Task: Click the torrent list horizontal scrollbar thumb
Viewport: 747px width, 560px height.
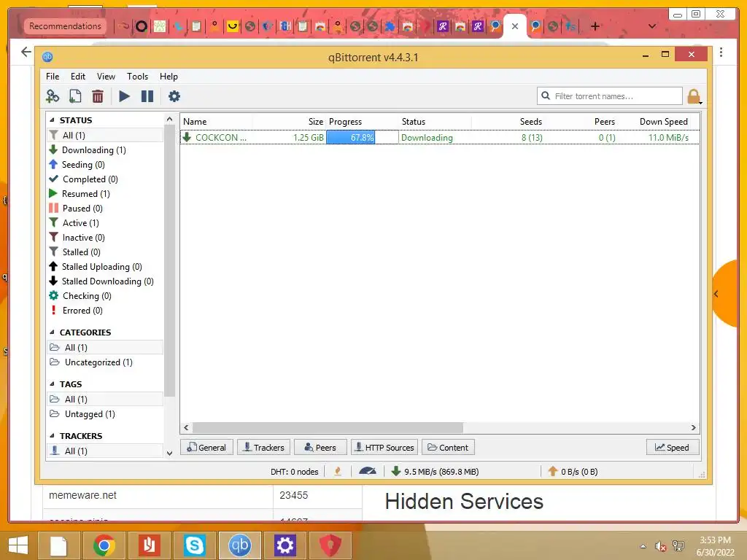Action: tap(328, 427)
